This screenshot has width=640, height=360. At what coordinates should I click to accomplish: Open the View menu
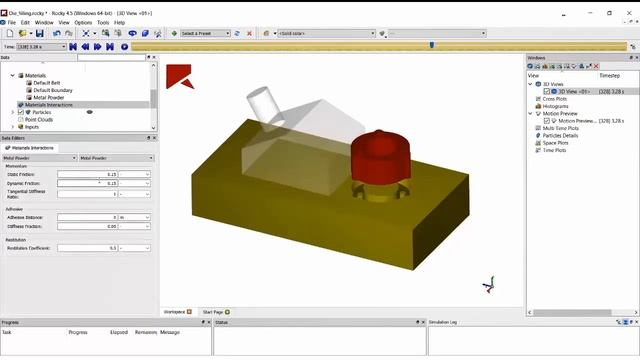tap(64, 22)
